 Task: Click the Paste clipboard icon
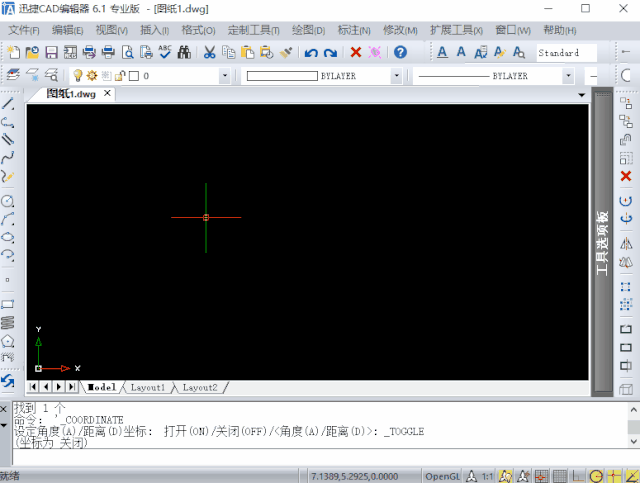coord(247,52)
